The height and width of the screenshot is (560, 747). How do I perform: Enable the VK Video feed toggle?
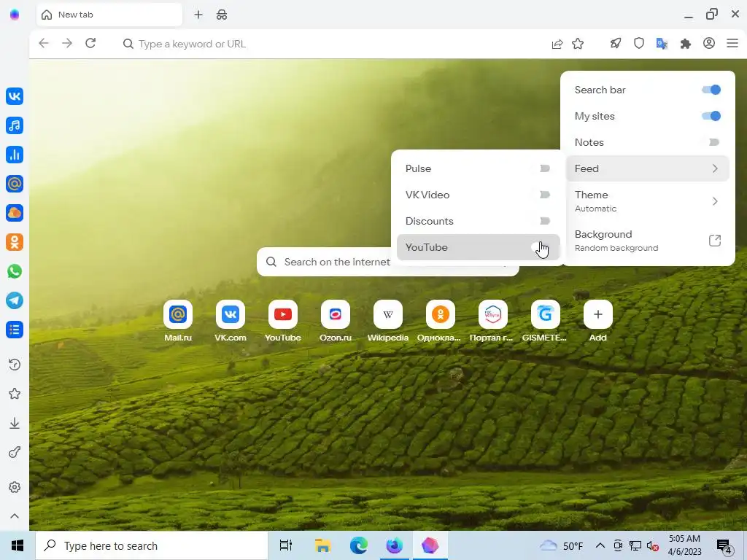[x=543, y=194]
